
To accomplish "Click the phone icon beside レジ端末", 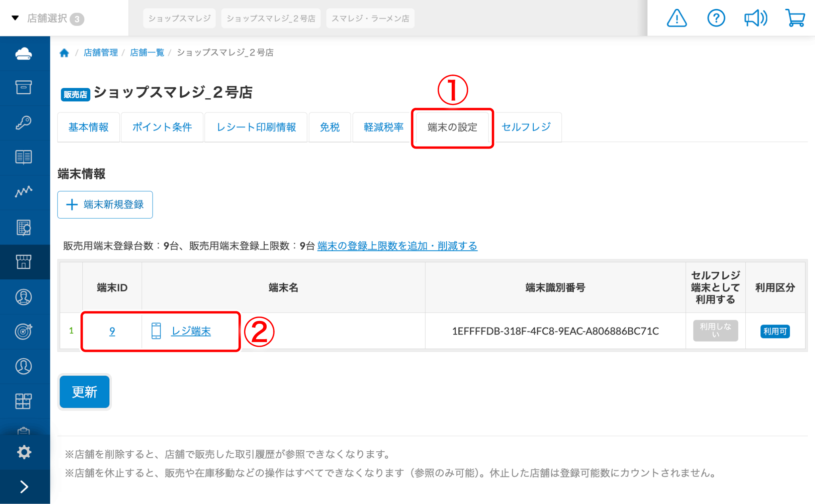I will coord(156,331).
